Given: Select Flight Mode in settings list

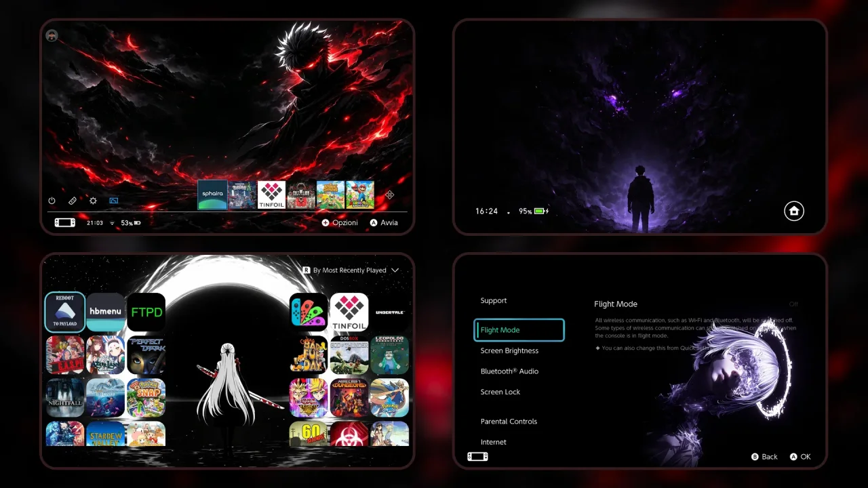Looking at the screenshot, I should coord(519,330).
